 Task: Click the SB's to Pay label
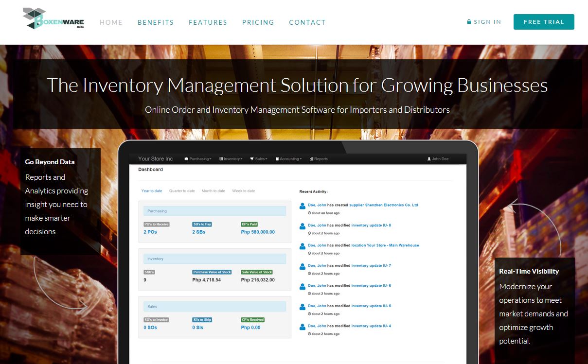coord(202,225)
